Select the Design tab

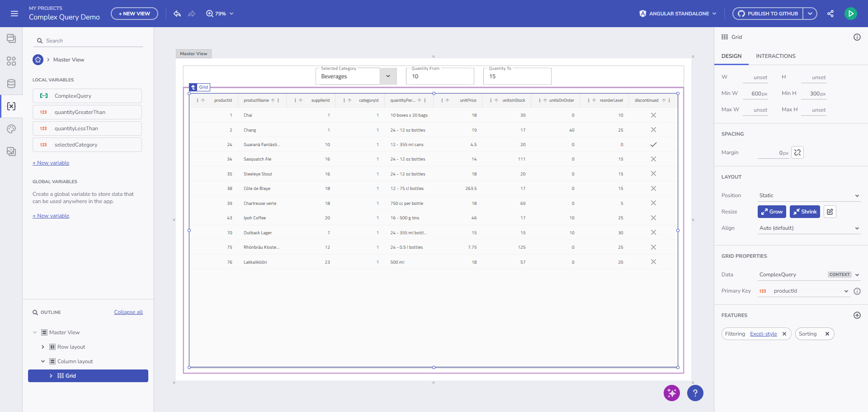[x=731, y=56]
